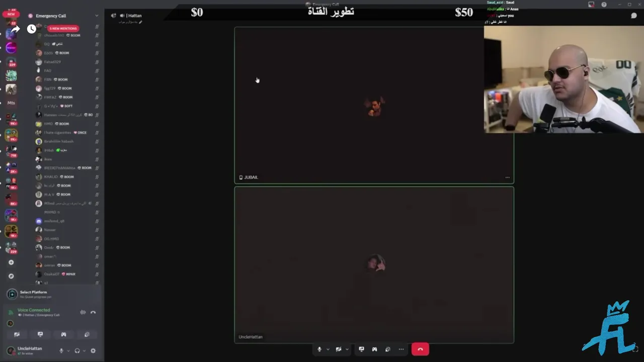Viewport: 644px width, 362px height.
Task: Expand the Emergency Call server menu
Action: 97,16
